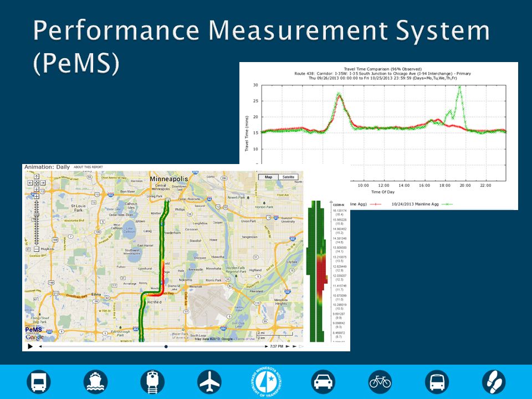The width and height of the screenshot is (532, 399).
Task: Click the bus icon in footer
Action: [x=39, y=382]
